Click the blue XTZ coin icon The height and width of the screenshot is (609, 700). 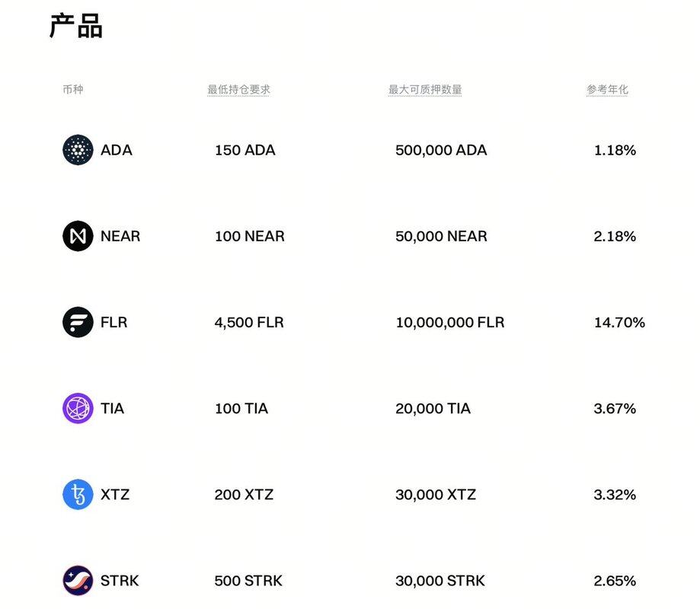(78, 495)
